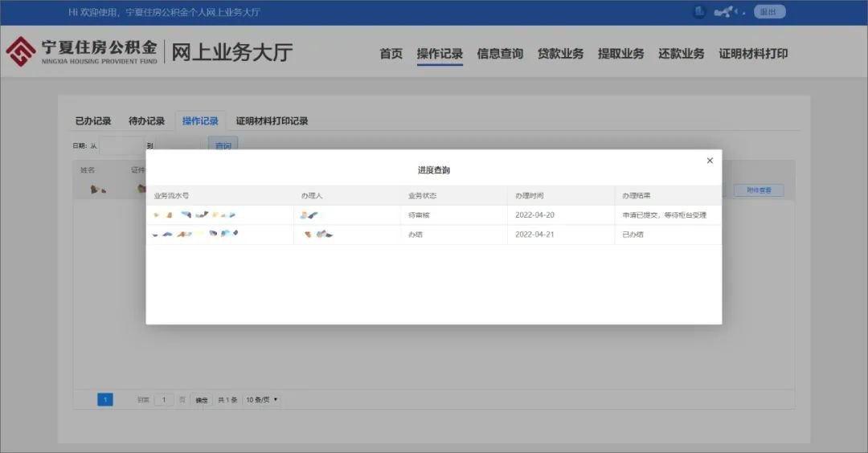Go to 贷款业务 menu

[x=561, y=54]
